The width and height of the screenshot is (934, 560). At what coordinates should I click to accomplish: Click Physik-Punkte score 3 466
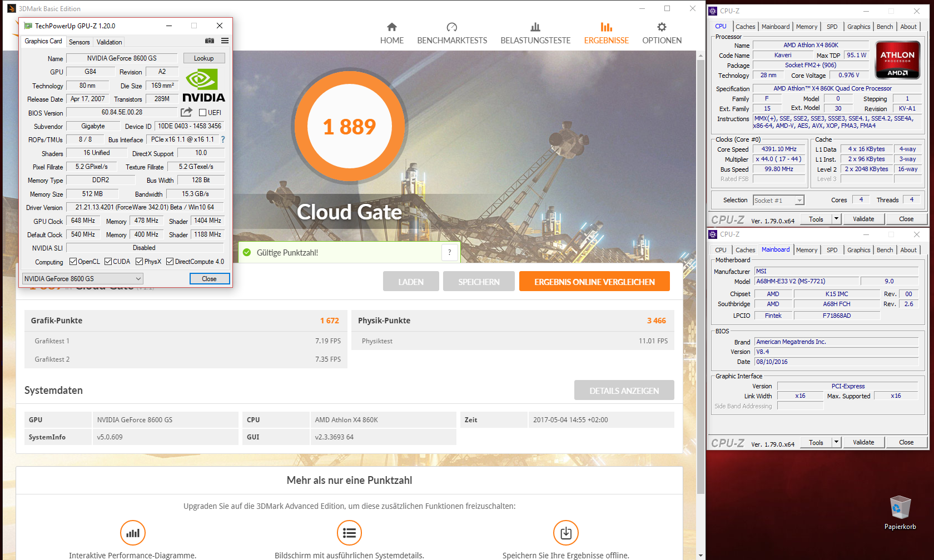656,321
